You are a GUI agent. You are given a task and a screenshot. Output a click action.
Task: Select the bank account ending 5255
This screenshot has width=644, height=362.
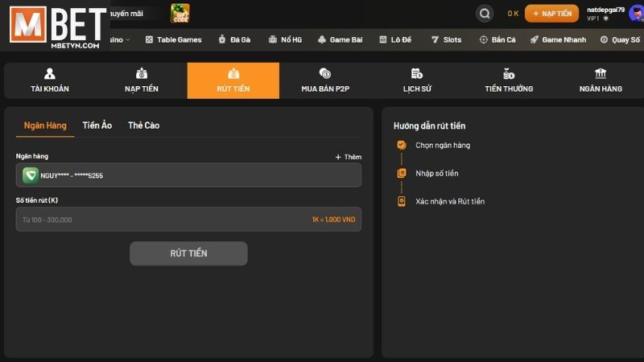click(188, 175)
